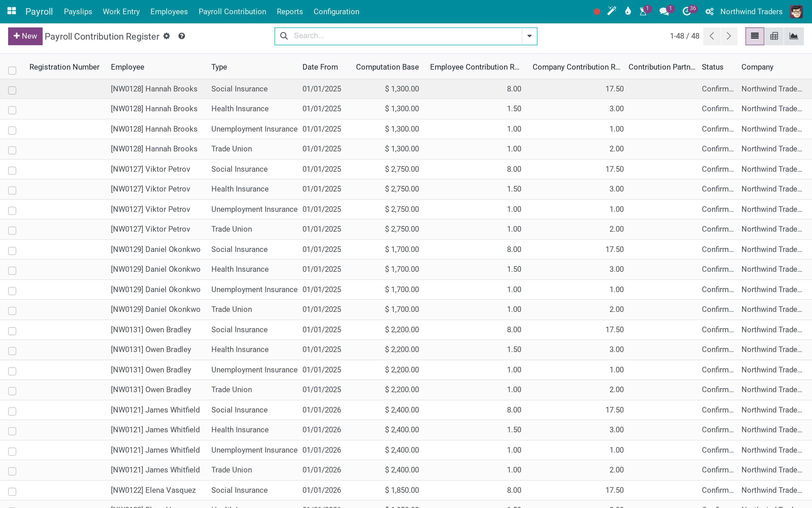Viewport: 812px width, 508px height.
Task: Click $ 2,750.00 in Viktor Petrov Health row
Action: tap(402, 189)
